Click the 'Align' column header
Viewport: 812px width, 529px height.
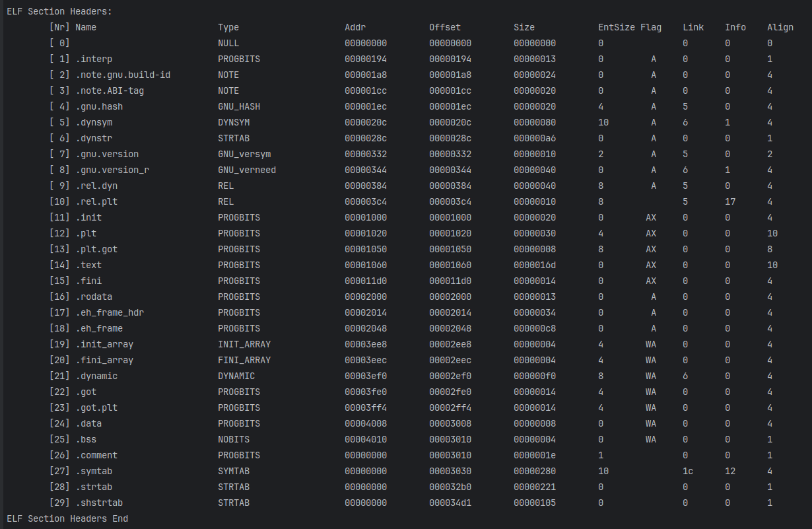pos(780,27)
